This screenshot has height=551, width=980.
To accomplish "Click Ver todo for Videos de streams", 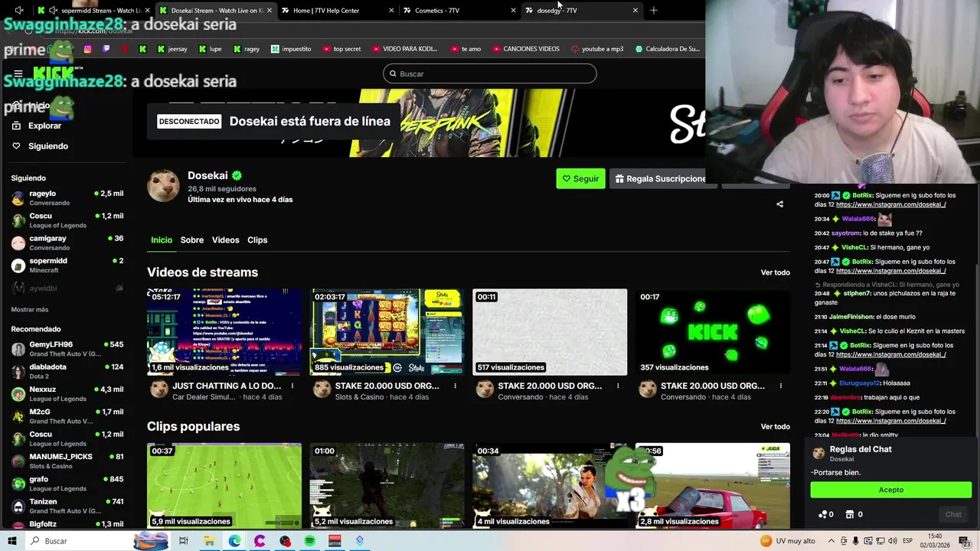I will tap(775, 272).
